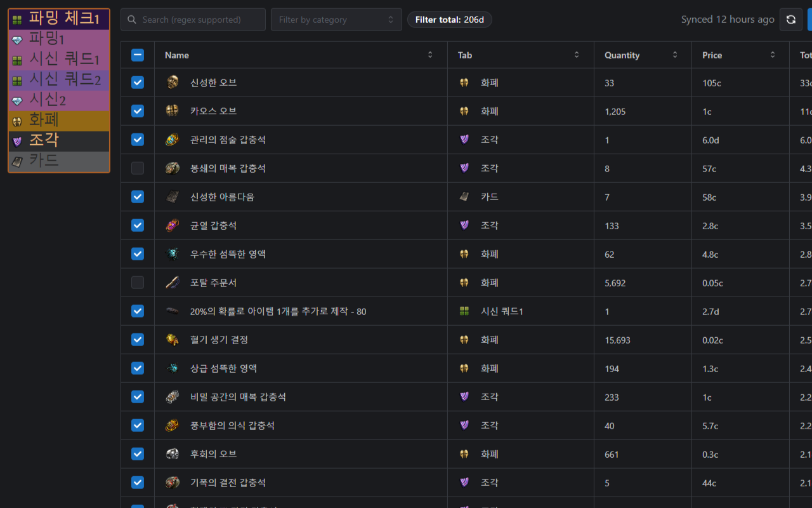812x508 pixels.
Task: Click the 우수한 섬뜩한 영액 ichor icon
Action: pos(173,254)
